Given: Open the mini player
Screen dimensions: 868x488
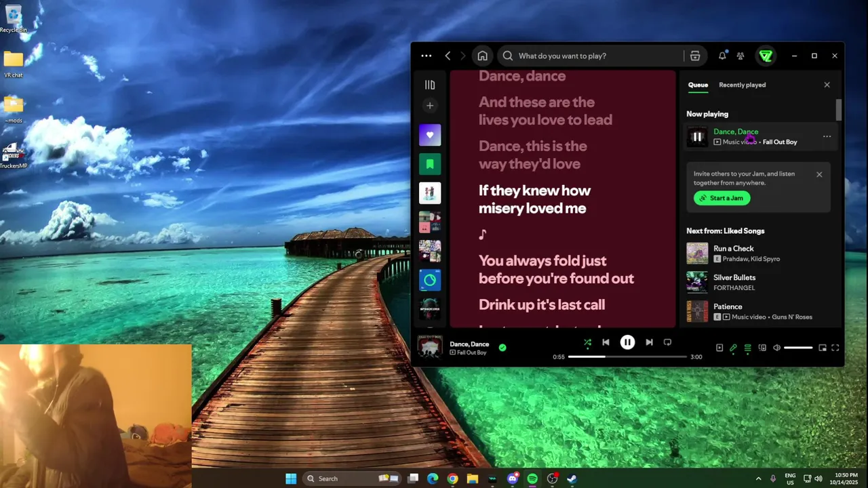Looking at the screenshot, I should [x=823, y=348].
